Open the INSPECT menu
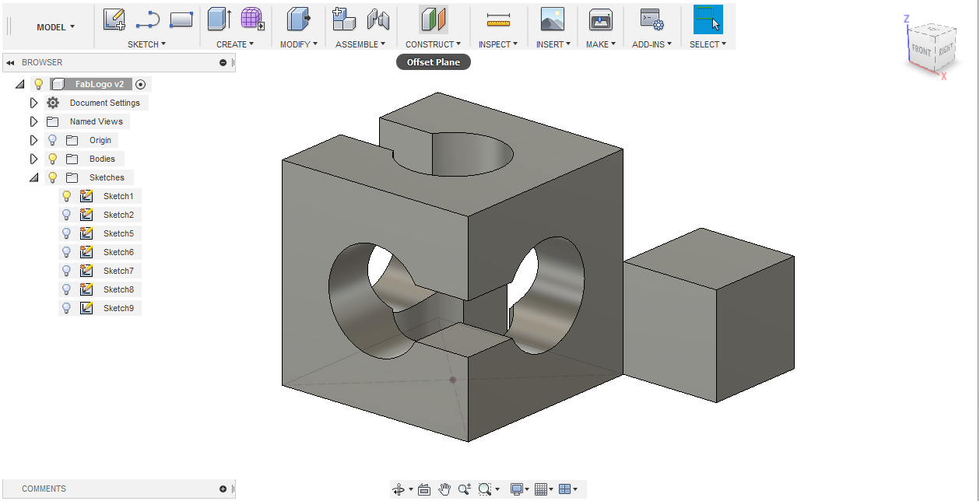 (x=498, y=44)
